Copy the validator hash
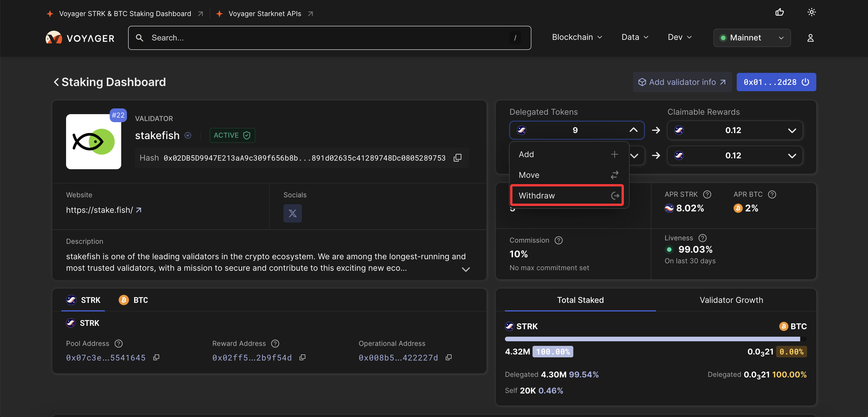Screen dimensions: 868x417 (457, 158)
